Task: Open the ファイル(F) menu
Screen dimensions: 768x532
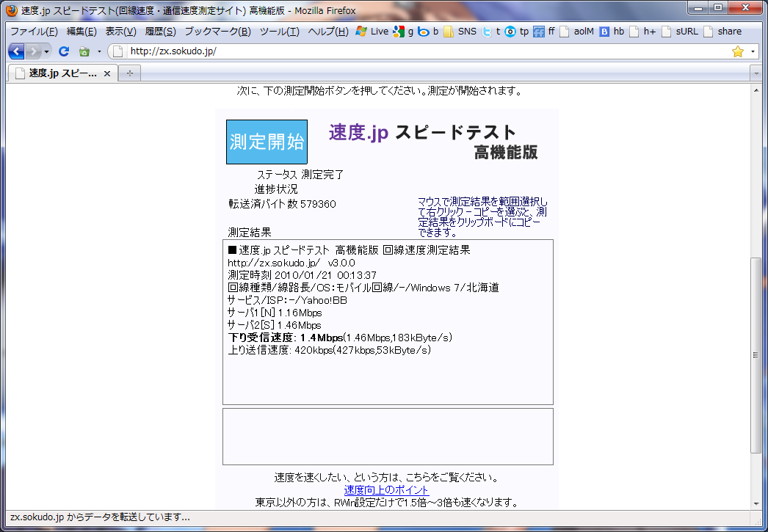Action: 34,32
